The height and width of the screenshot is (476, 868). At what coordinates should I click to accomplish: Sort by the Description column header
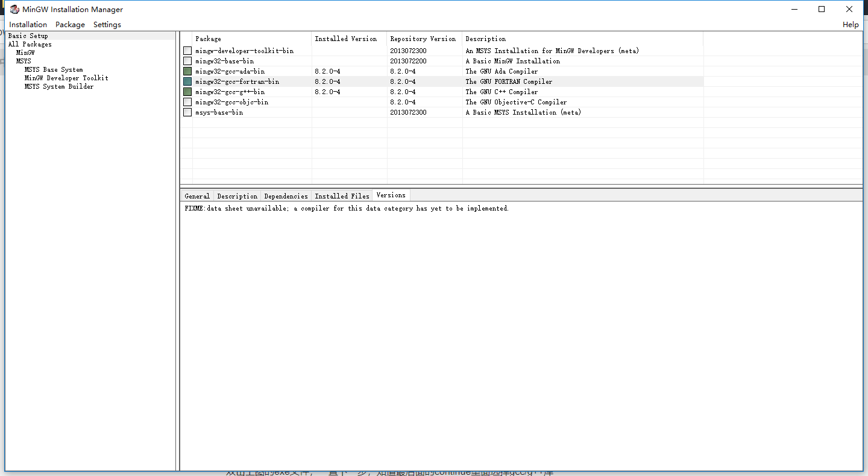pos(583,39)
